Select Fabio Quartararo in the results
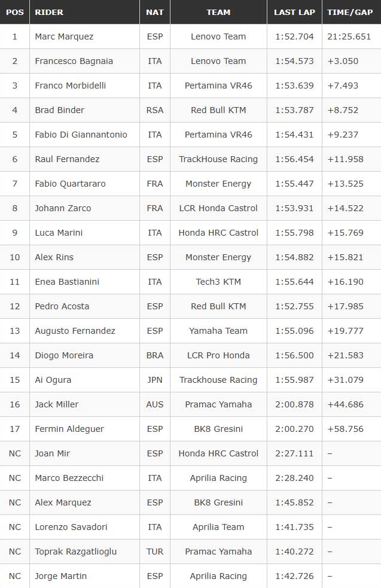Image resolution: width=381 pixels, height=588 pixels. (70, 184)
